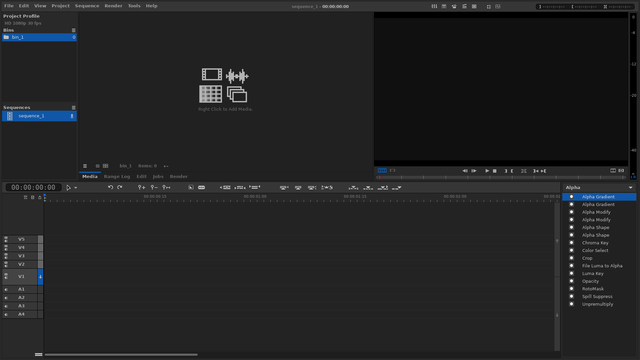Open the Bins panel hamburger menu
640x360 pixels.
click(73, 30)
